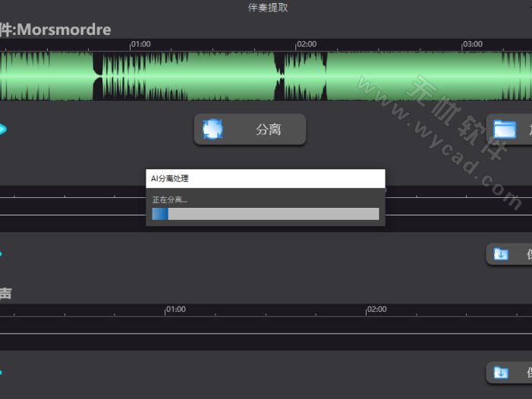Image resolution: width=532 pixels, height=399 pixels.
Task: Click the green source audio waveform
Action: coord(266,77)
